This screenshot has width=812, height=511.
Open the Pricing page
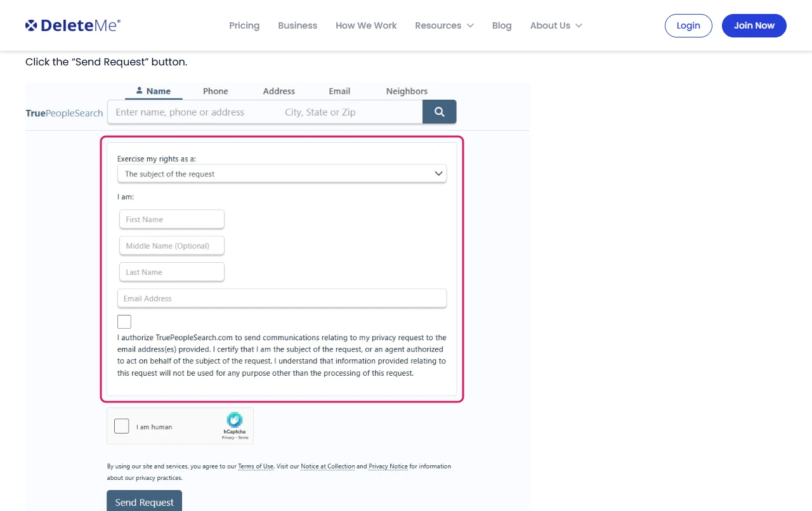(x=244, y=25)
